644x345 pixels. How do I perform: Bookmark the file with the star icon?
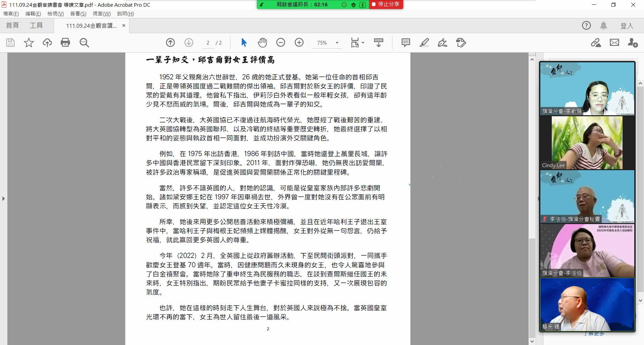(x=29, y=43)
